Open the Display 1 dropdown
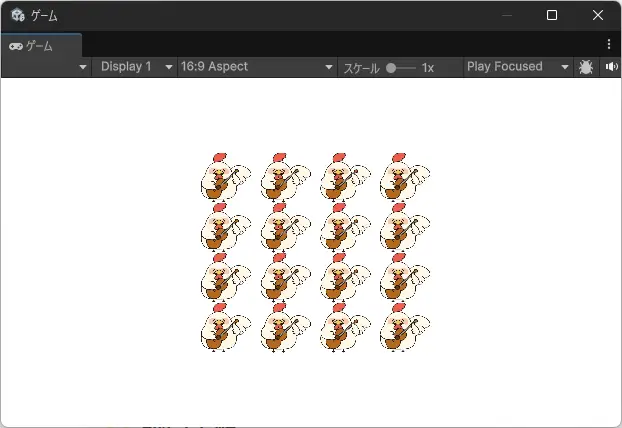Viewport: 622px width, 428px height. 135,67
